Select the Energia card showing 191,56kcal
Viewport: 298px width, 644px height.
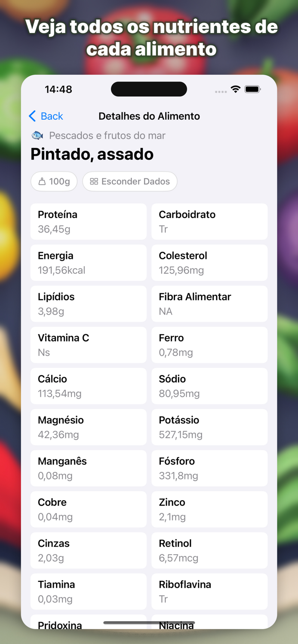click(x=88, y=262)
